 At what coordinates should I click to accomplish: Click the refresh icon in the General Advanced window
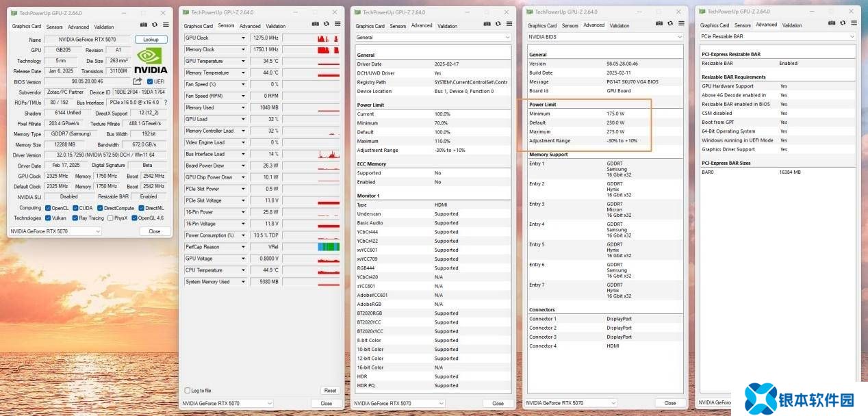click(x=498, y=23)
